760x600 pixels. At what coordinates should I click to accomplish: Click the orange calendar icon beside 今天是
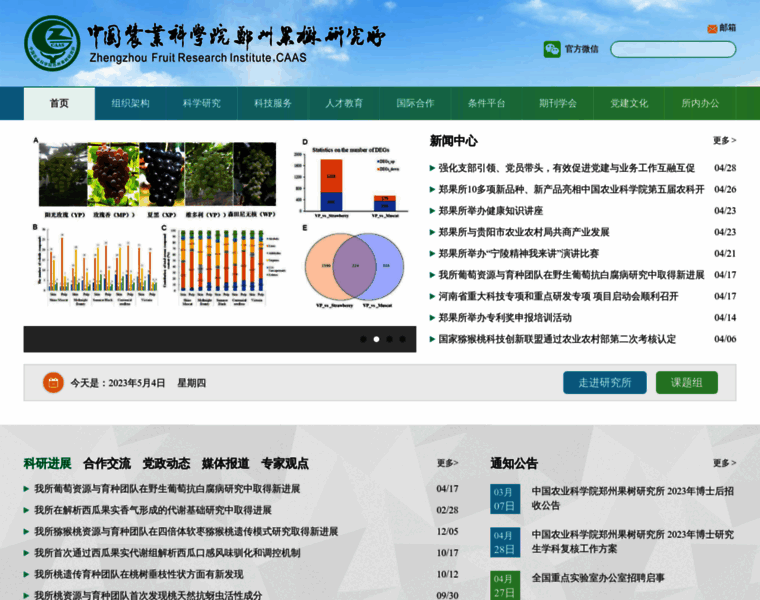click(53, 382)
